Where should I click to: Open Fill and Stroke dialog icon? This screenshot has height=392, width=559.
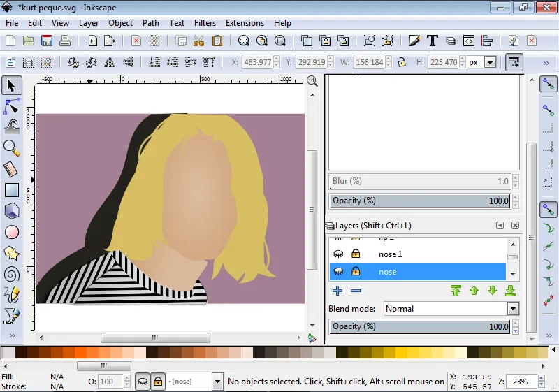(x=414, y=41)
